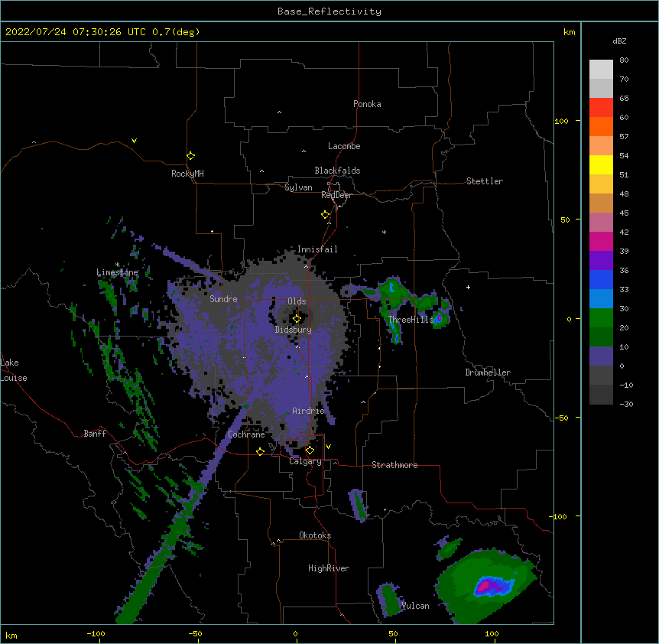Click the Lake Louise label
Viewport: 659px width, 644px height.
tap(14, 370)
